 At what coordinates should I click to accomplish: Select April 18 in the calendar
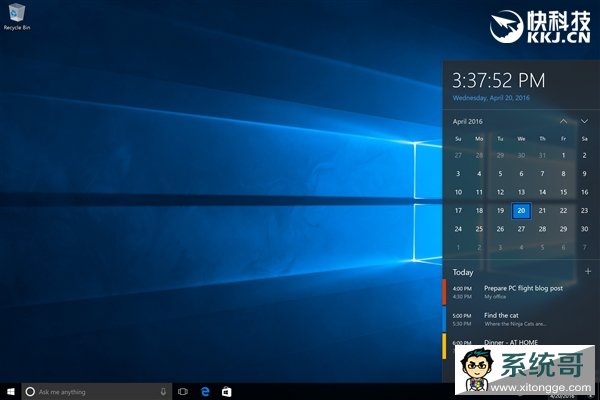pos(479,211)
